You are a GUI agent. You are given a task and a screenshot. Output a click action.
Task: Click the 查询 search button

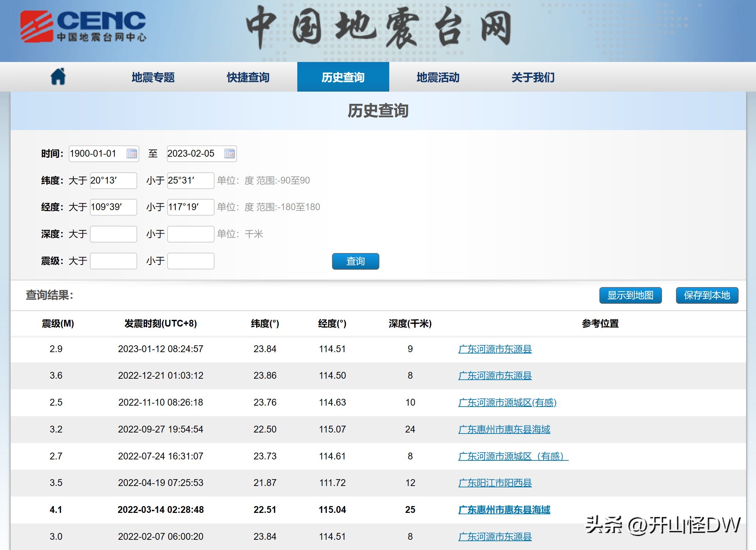[356, 261]
